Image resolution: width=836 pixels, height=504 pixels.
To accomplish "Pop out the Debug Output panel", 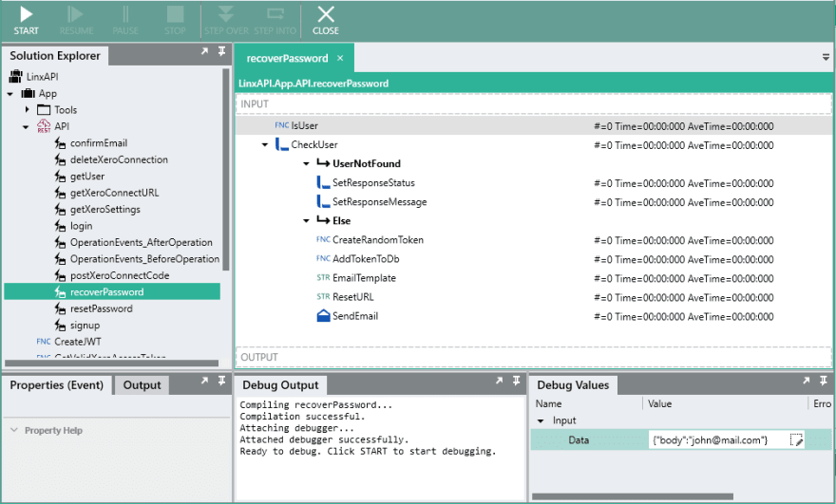I will [499, 381].
